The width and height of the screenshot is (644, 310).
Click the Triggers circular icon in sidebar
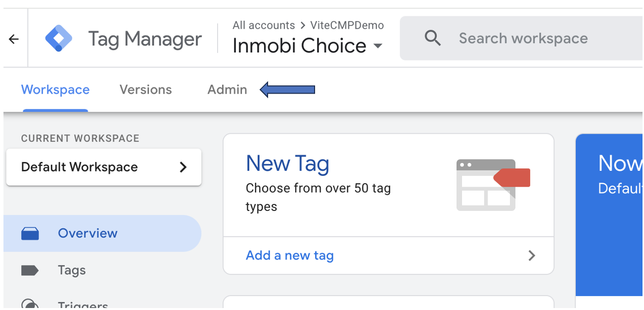click(x=30, y=304)
